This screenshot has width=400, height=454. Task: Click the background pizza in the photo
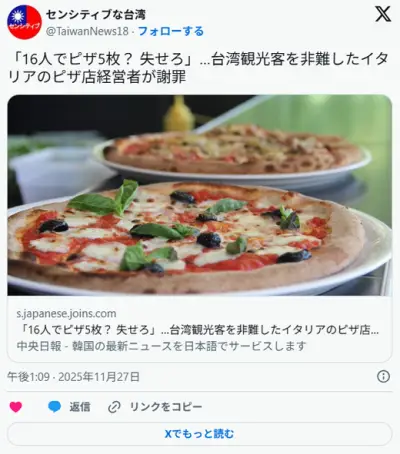[x=233, y=150]
